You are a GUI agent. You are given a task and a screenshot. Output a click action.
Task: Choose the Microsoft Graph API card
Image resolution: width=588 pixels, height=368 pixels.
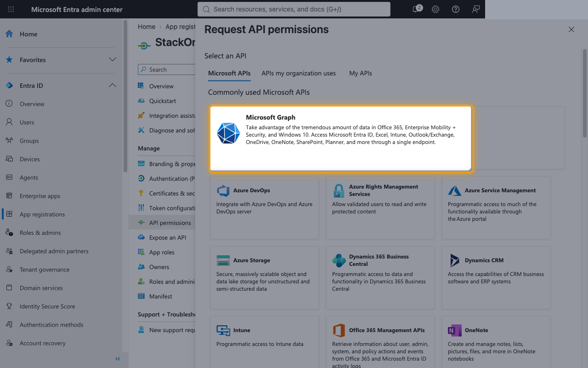click(341, 139)
